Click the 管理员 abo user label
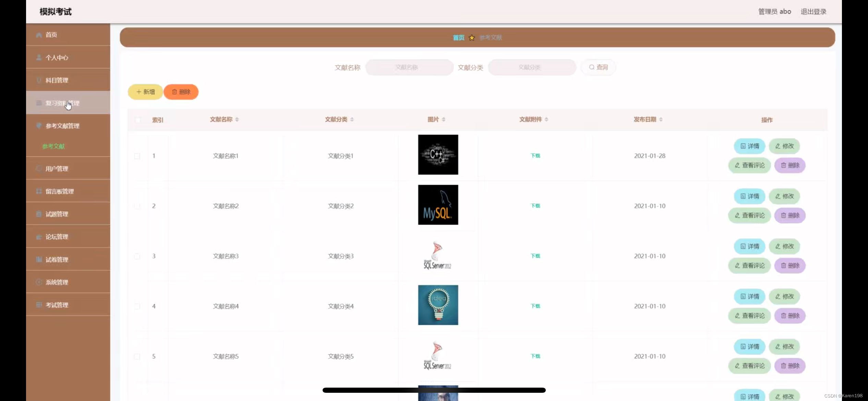Image resolution: width=868 pixels, height=401 pixels. (774, 12)
